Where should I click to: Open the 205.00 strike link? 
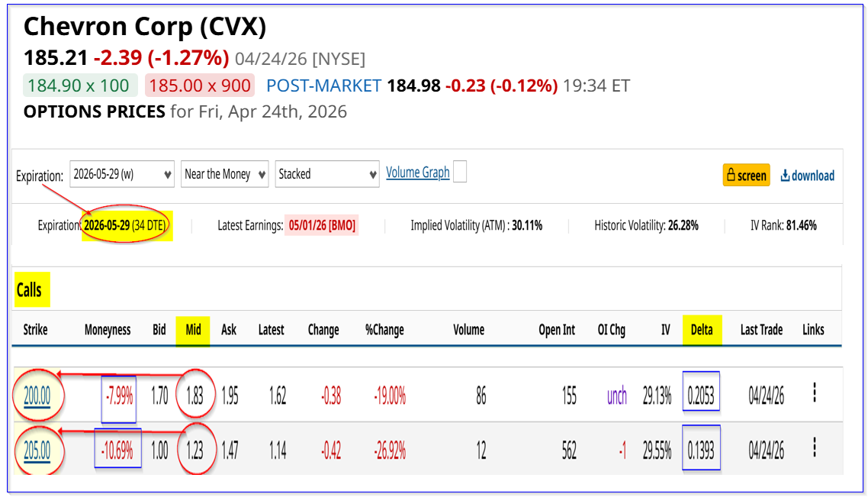pos(37,450)
